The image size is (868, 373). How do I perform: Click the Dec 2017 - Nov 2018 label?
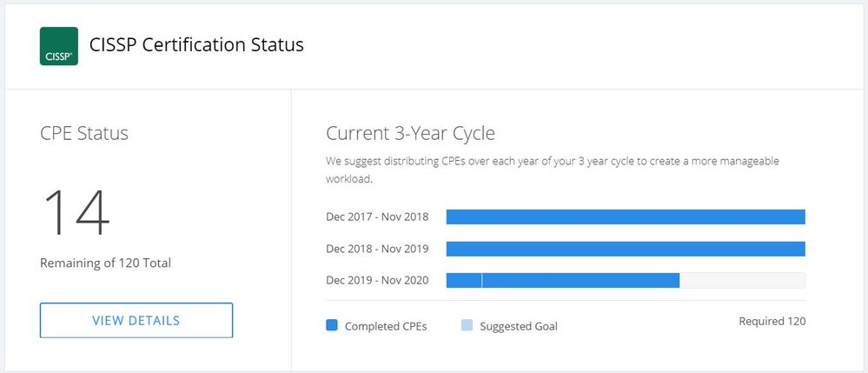coord(377,217)
